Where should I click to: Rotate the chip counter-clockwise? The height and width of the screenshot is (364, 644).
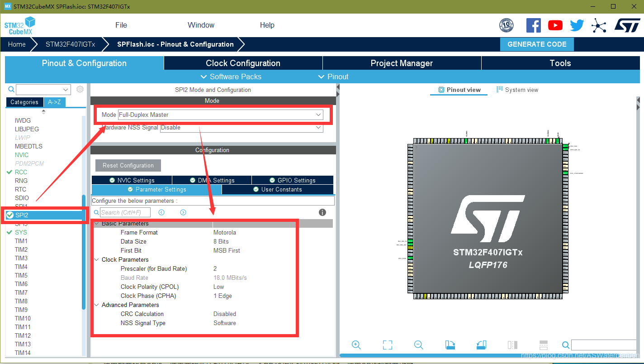click(481, 345)
